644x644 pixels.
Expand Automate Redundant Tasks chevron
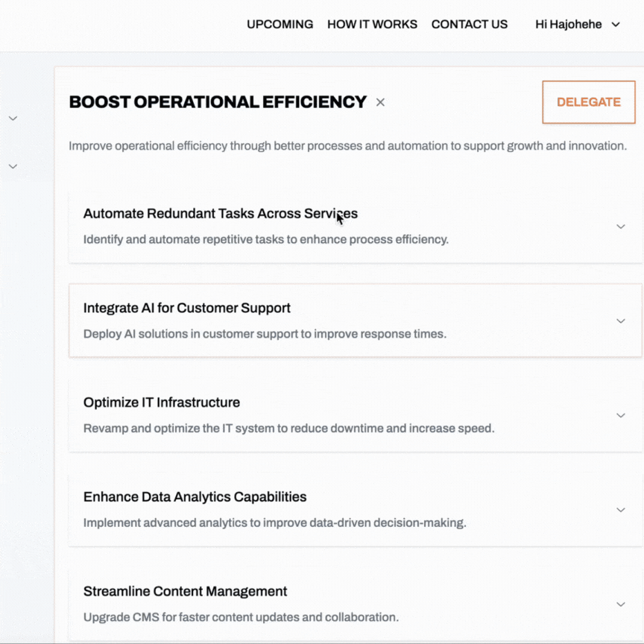[620, 227]
